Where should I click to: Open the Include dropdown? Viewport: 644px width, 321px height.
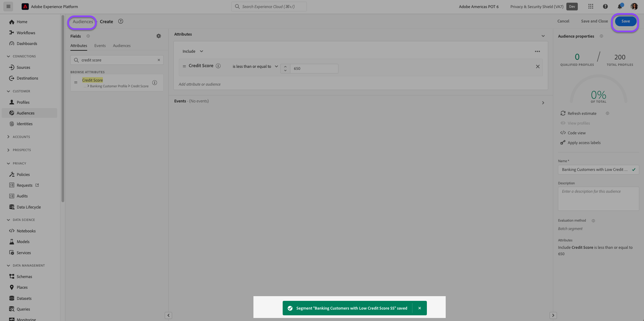pyautogui.click(x=193, y=51)
